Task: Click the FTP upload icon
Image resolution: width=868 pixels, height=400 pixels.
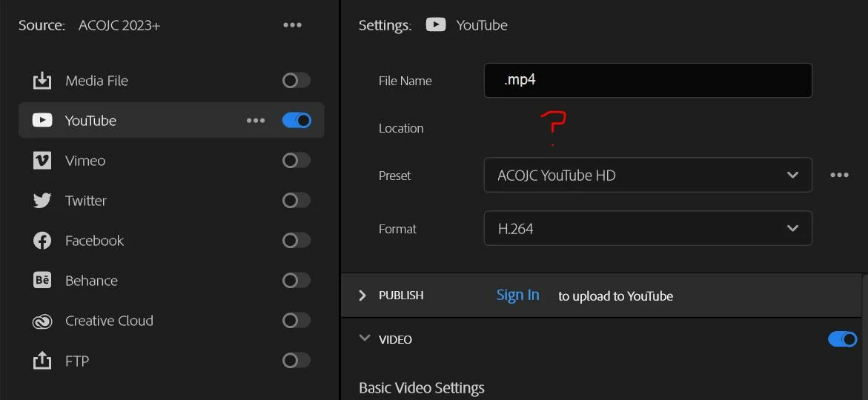Action: pos(42,361)
